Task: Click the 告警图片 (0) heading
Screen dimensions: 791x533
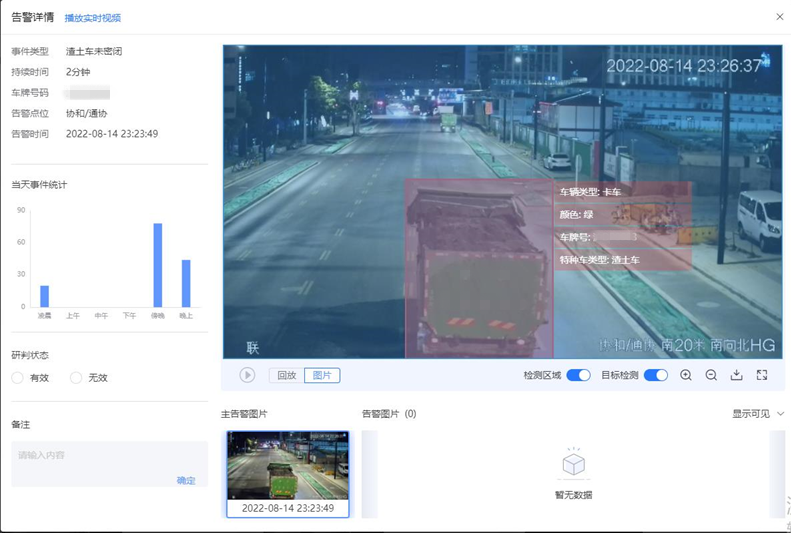Action: 389,414
